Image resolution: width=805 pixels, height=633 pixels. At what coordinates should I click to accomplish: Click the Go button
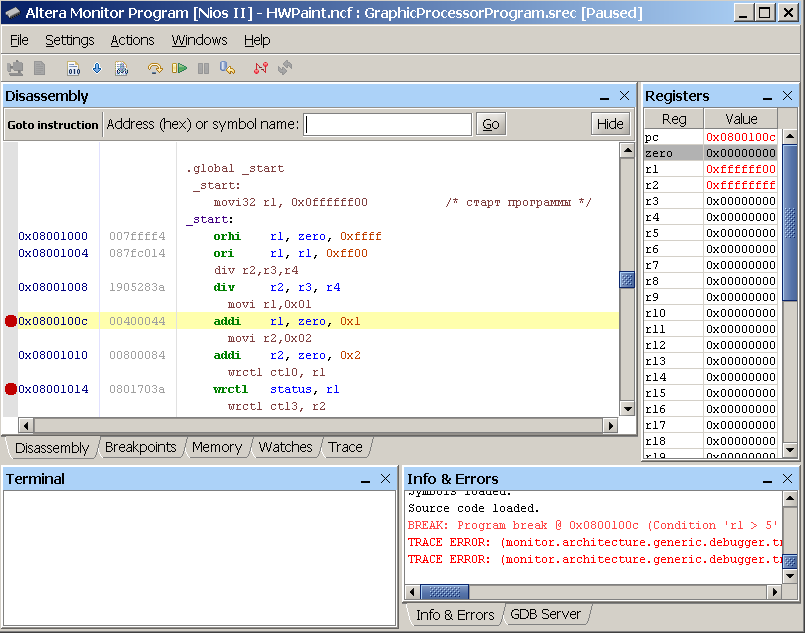491,124
